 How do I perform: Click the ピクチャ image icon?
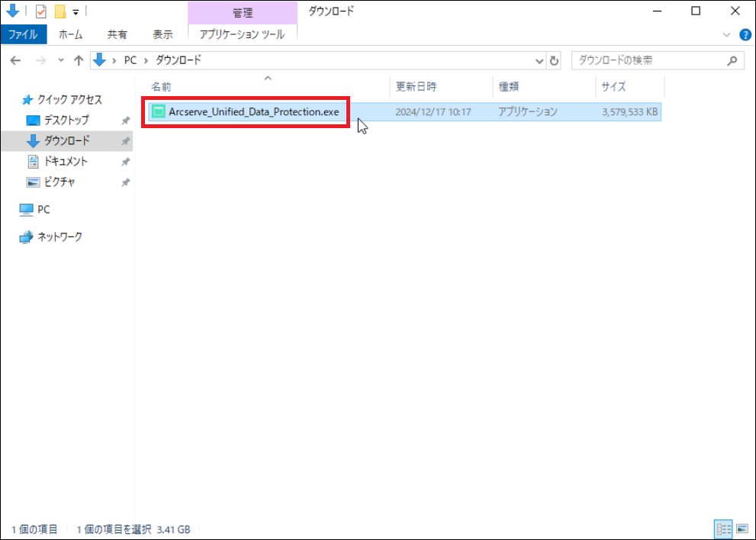pyautogui.click(x=33, y=182)
